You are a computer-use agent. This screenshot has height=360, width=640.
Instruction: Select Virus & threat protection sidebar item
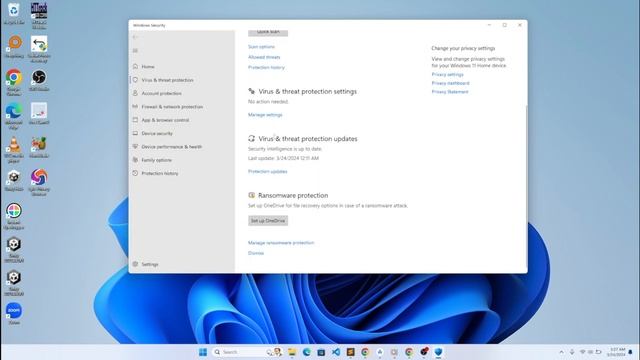[167, 80]
